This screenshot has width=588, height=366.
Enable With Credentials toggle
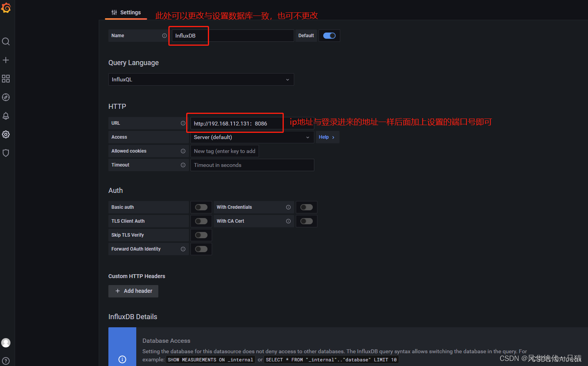pos(307,207)
